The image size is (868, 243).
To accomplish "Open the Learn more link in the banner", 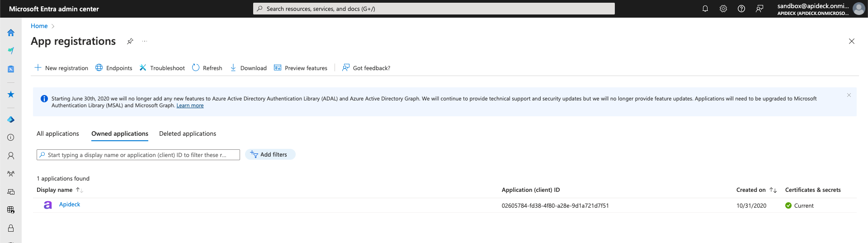I will [x=190, y=105].
